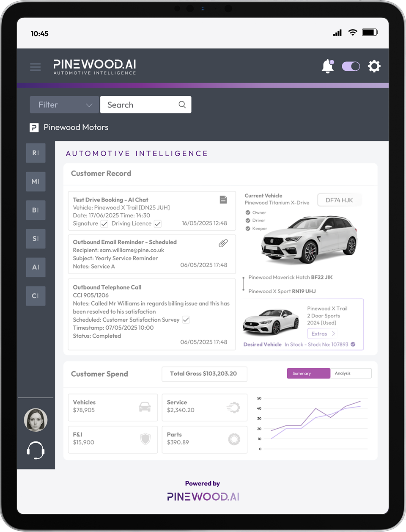Click the PINEWOOD.AI header logo
The image size is (406, 532).
coord(95,67)
